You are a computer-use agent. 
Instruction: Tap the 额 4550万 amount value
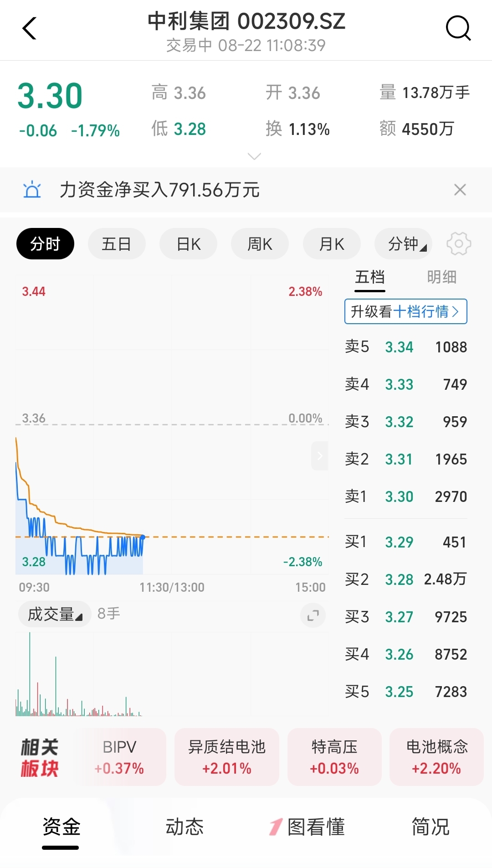(417, 129)
